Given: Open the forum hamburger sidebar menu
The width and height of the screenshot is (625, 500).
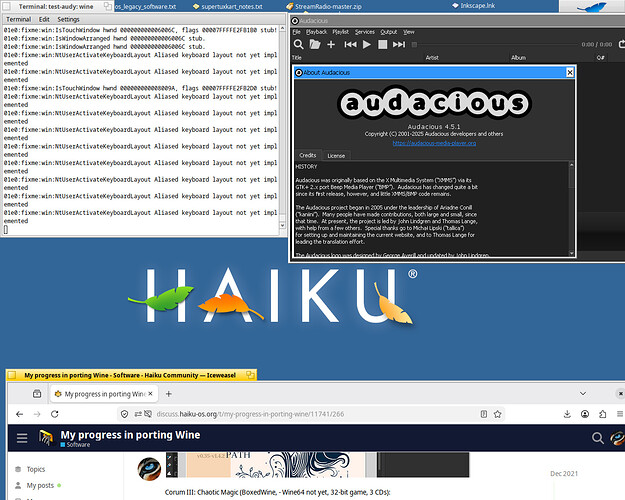Looking at the screenshot, I should (22, 438).
